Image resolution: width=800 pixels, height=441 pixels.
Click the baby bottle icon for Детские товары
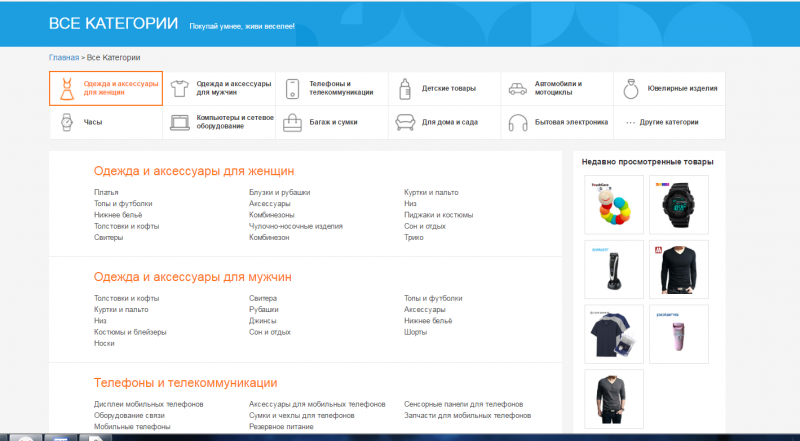405,88
